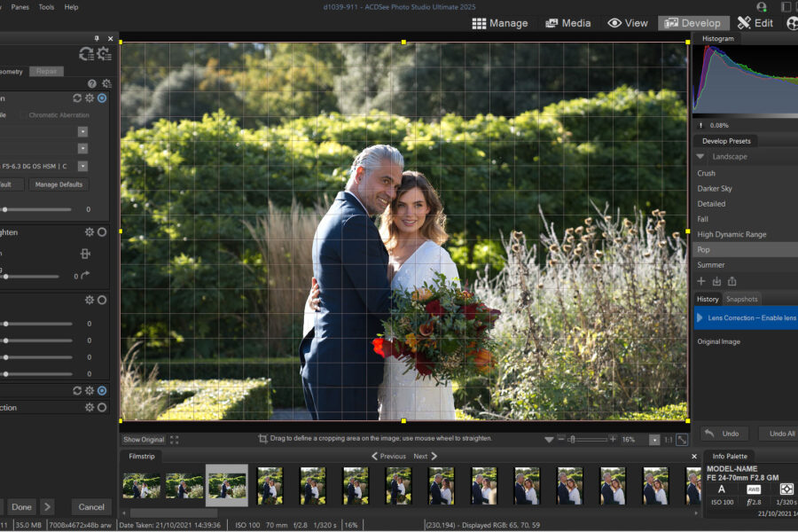Click the add new preset plus icon

click(x=701, y=281)
